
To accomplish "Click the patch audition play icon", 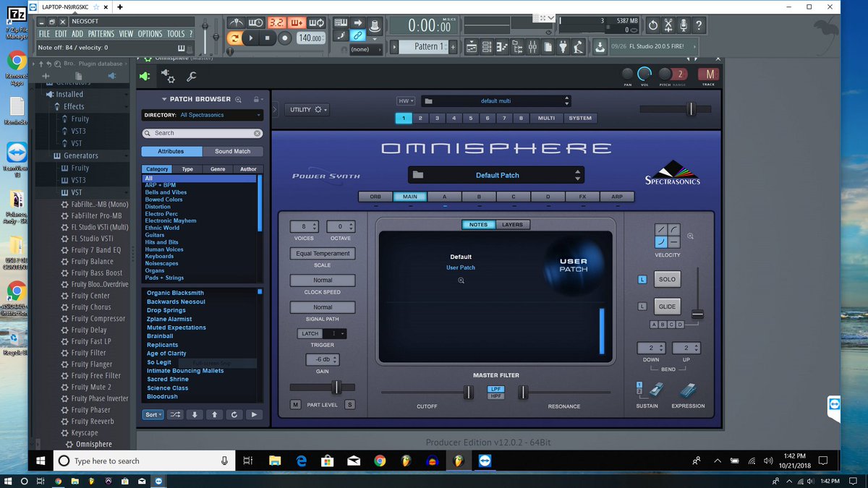I will pyautogui.click(x=253, y=415).
